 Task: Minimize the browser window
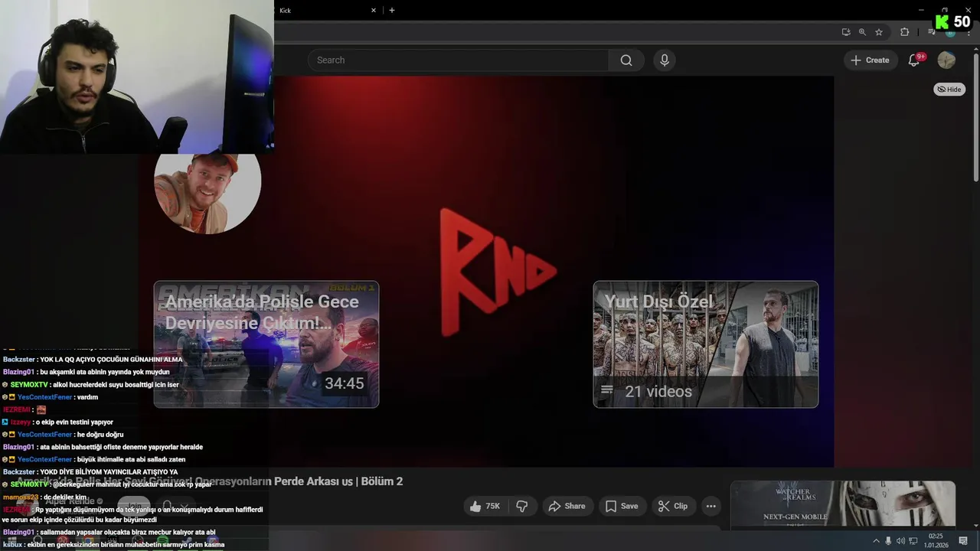point(921,9)
